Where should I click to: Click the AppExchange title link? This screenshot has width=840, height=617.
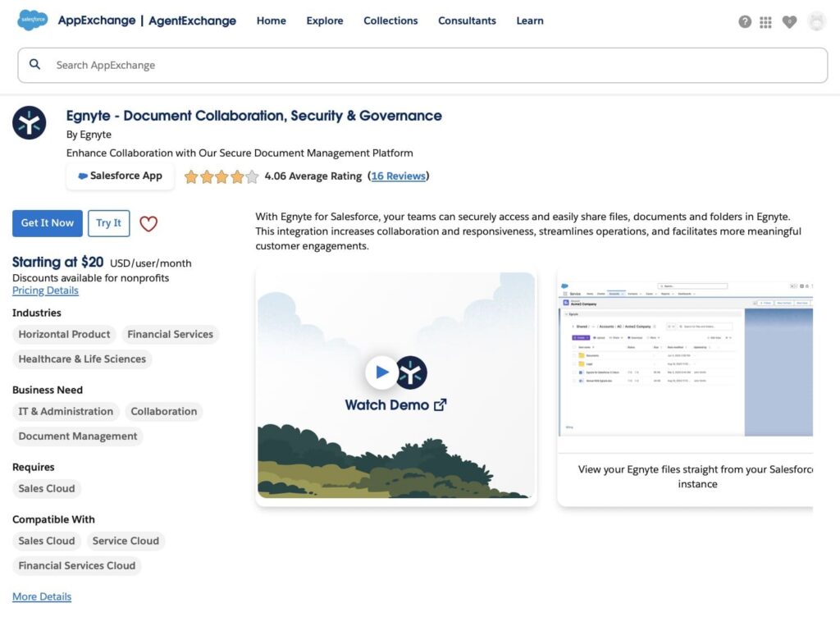[97, 21]
